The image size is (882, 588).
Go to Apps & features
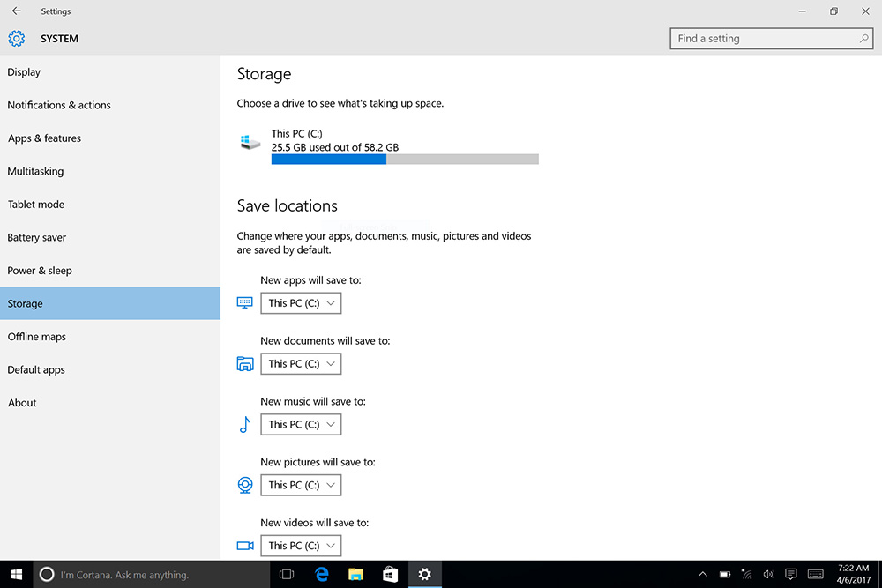110,138
